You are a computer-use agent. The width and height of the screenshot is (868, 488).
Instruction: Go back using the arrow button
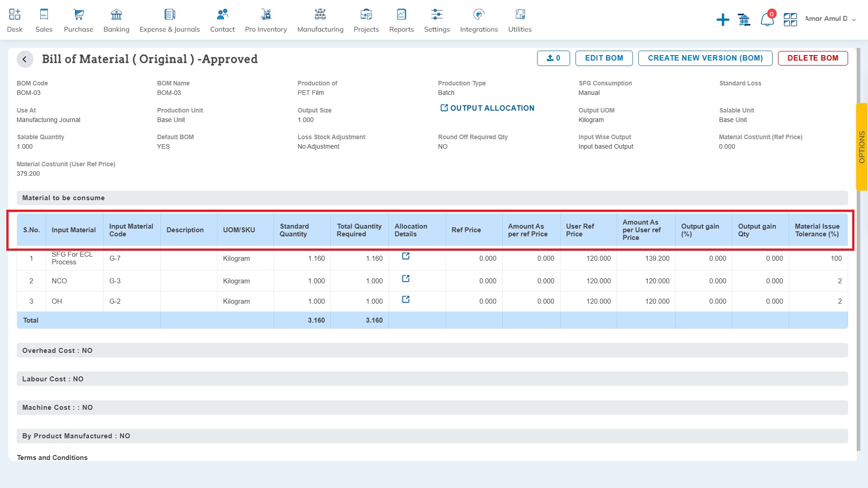click(25, 59)
